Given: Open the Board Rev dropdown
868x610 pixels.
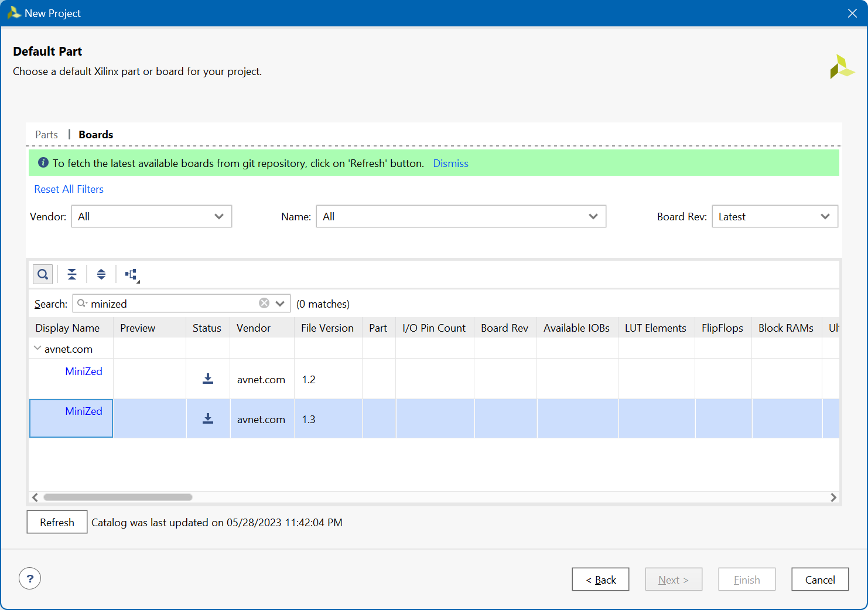Looking at the screenshot, I should click(775, 216).
